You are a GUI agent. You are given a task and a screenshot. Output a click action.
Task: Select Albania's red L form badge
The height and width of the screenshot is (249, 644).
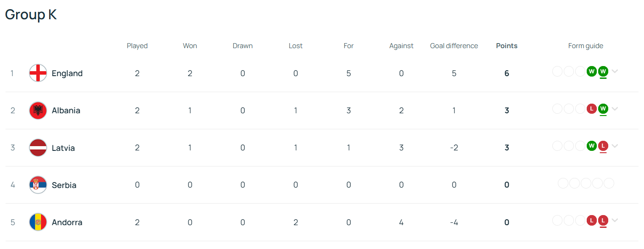click(592, 109)
